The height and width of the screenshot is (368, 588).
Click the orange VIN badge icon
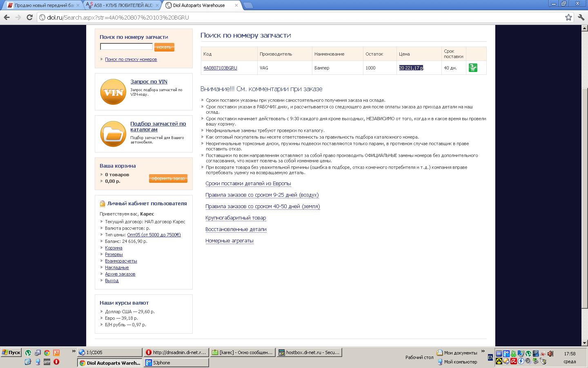coord(113,92)
